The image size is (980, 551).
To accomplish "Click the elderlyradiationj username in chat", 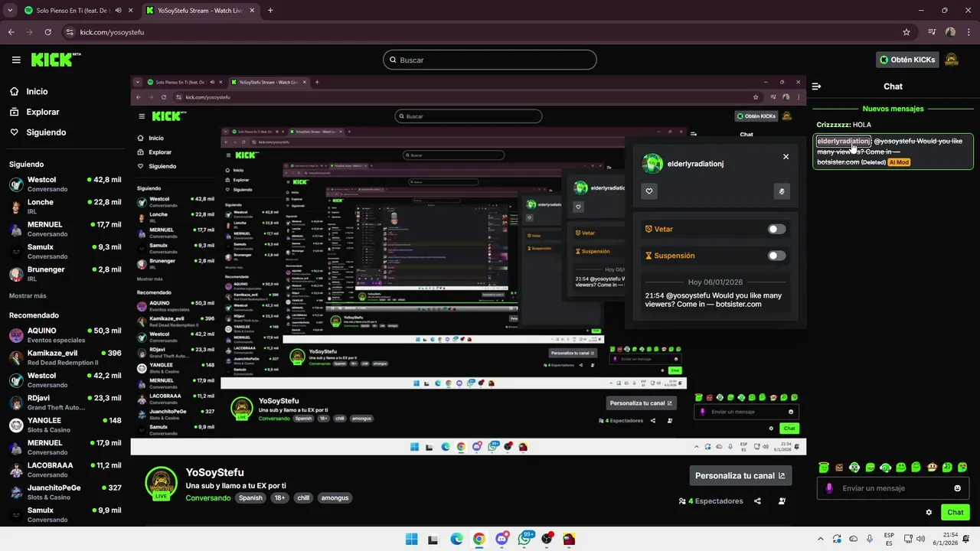I will coord(843,142).
